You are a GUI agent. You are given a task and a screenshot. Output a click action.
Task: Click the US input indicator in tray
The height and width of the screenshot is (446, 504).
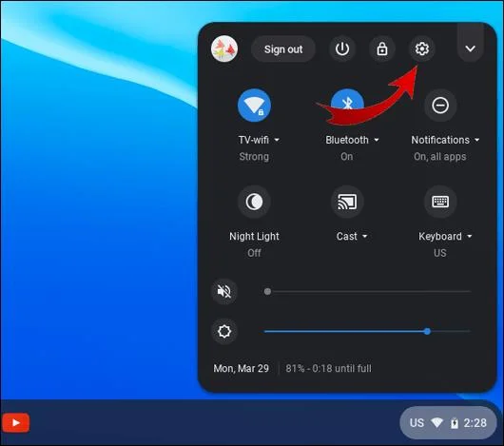click(x=417, y=423)
